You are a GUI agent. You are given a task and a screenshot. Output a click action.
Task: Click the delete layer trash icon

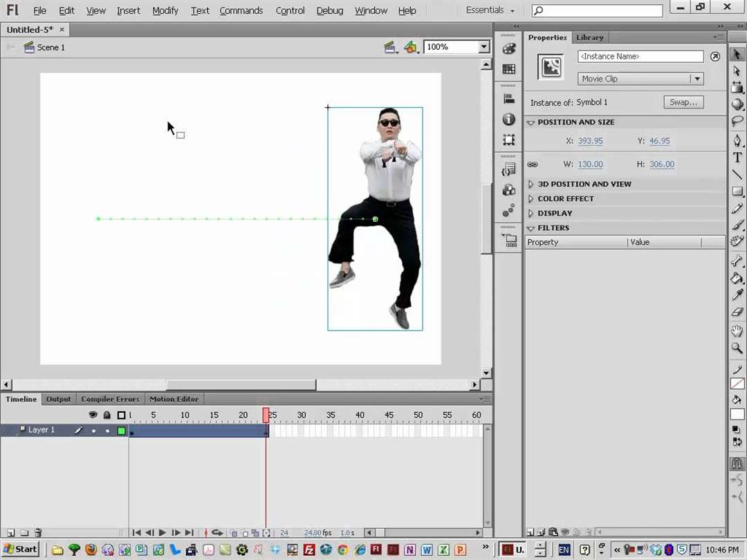38,533
